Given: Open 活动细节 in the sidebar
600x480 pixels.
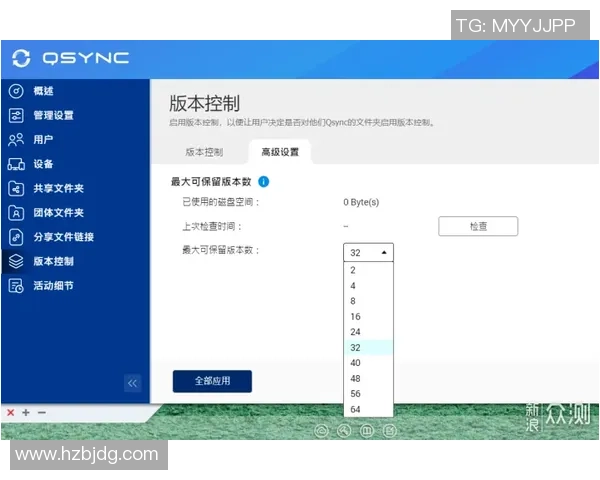Looking at the screenshot, I should 75,286.
